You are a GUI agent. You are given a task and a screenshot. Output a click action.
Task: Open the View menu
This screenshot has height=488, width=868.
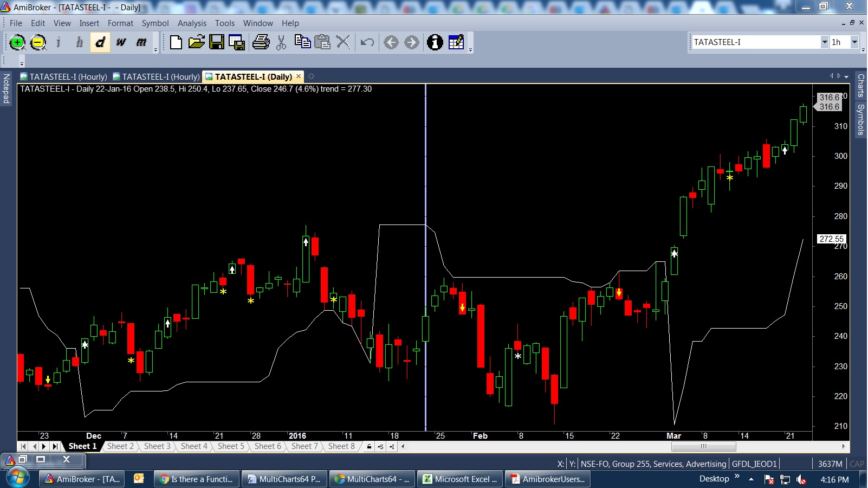tap(62, 23)
